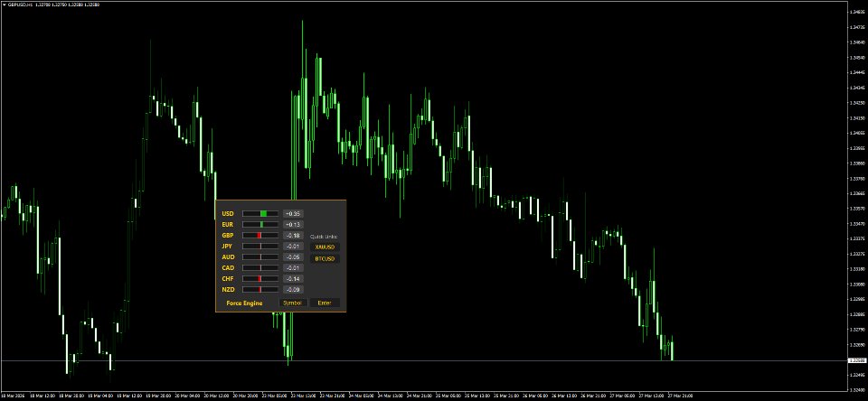Click the CHF value -0.14

pyautogui.click(x=293, y=279)
